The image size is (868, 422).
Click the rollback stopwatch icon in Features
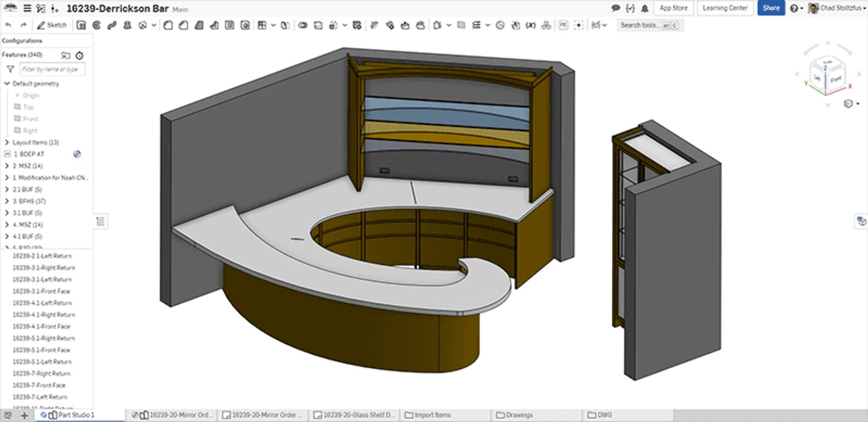pos(80,55)
